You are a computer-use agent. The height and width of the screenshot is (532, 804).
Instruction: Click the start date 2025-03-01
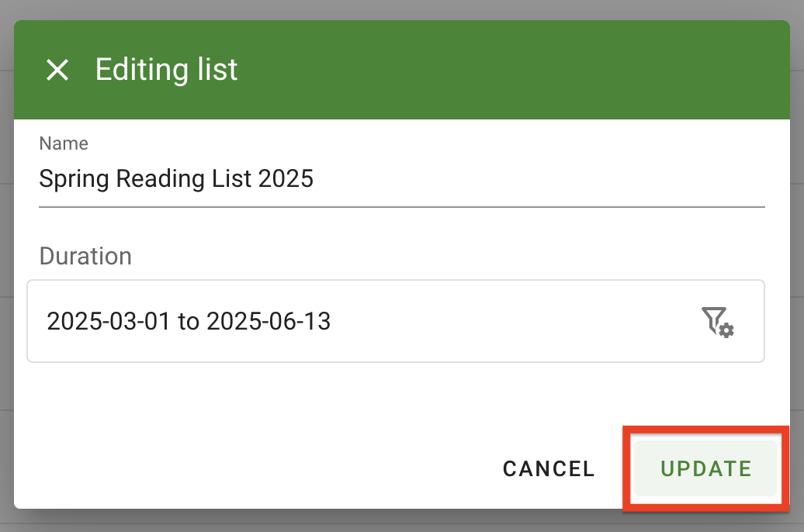[x=109, y=321]
